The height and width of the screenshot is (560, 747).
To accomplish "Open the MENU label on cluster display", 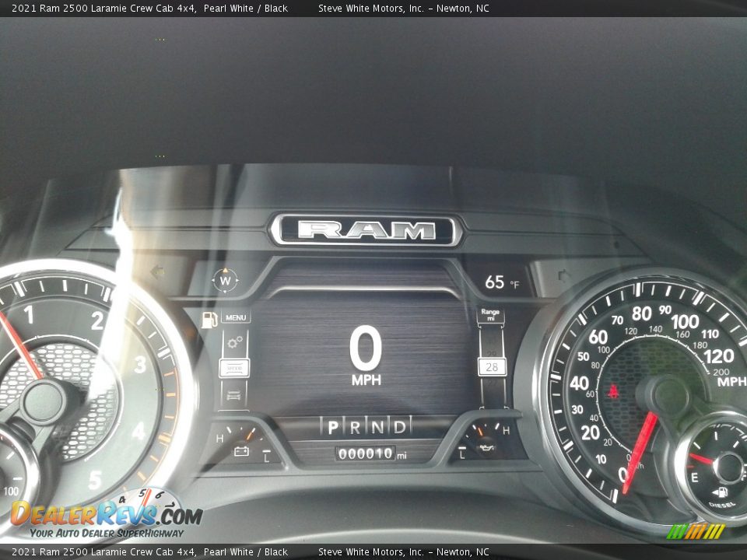I will click(x=236, y=317).
